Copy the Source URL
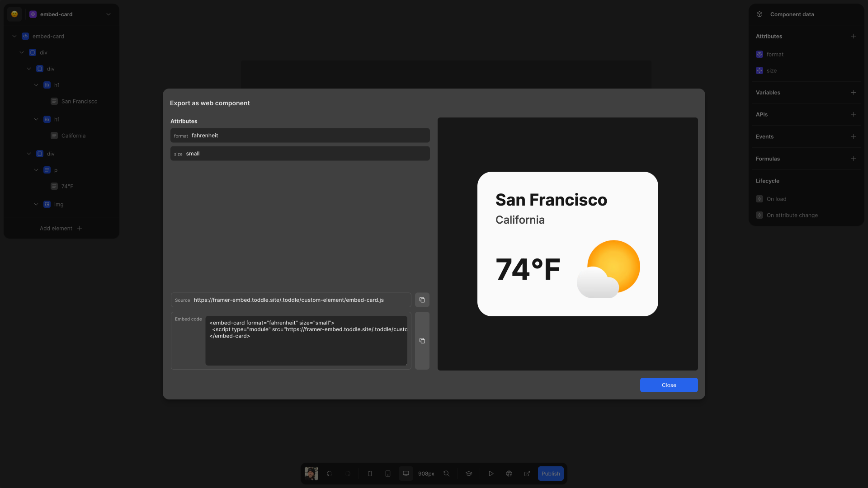868x488 pixels. 422,300
